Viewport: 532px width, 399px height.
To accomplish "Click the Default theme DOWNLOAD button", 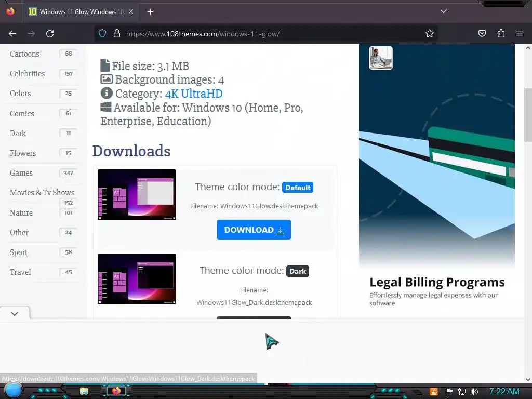I will tap(254, 230).
